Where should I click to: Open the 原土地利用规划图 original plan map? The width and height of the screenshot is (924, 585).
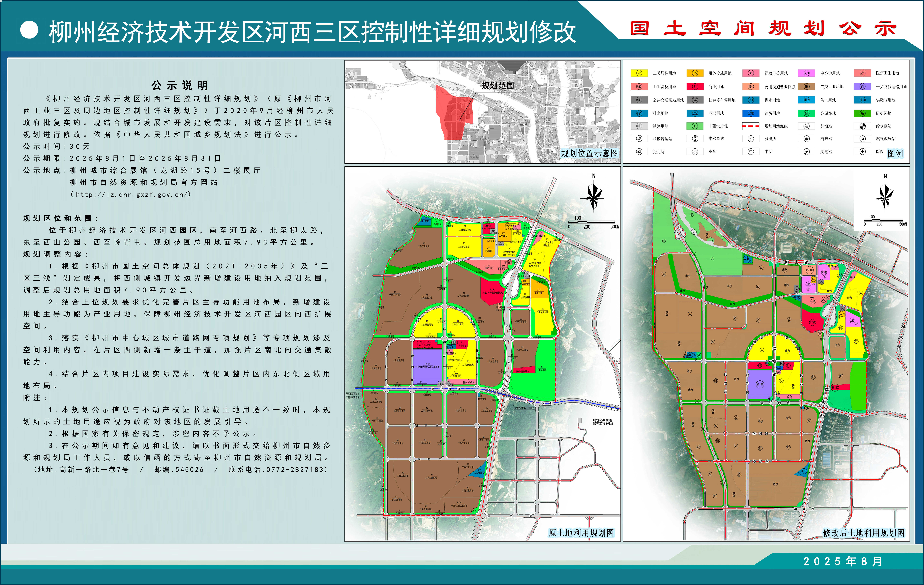tap(482, 354)
